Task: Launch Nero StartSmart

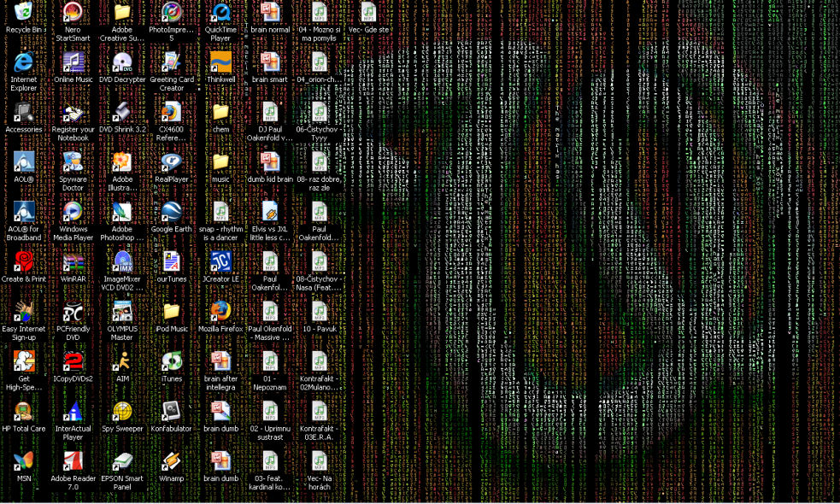Action: (x=73, y=12)
